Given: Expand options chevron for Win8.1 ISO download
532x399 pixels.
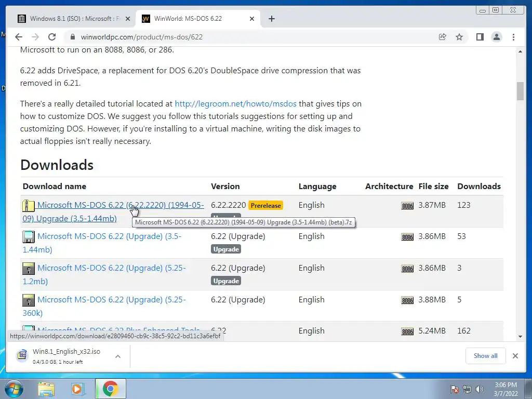Looking at the screenshot, I should pyautogui.click(x=118, y=356).
